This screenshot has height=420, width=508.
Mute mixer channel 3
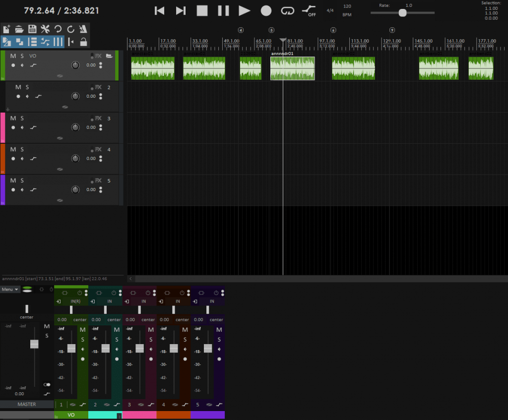[x=151, y=330]
